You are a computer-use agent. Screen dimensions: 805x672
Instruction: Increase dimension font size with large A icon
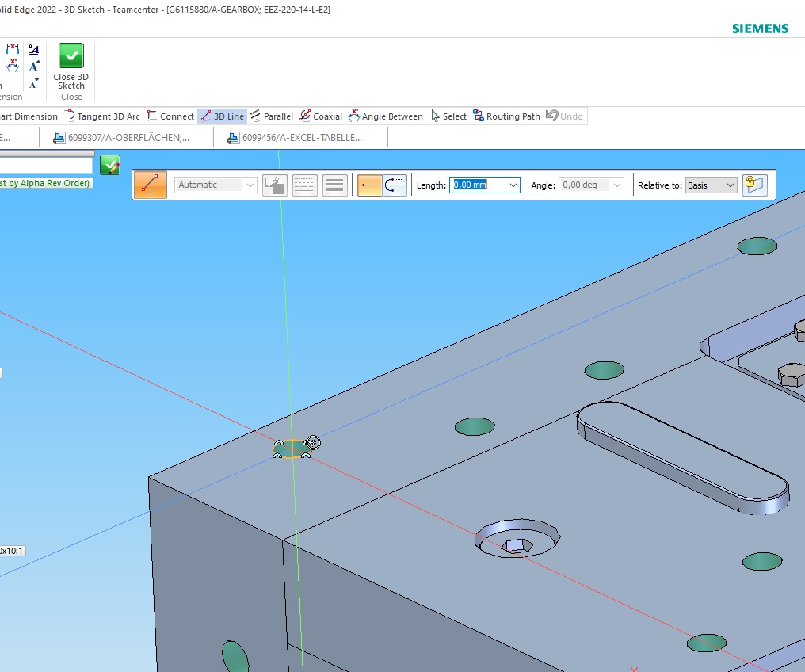[x=34, y=67]
